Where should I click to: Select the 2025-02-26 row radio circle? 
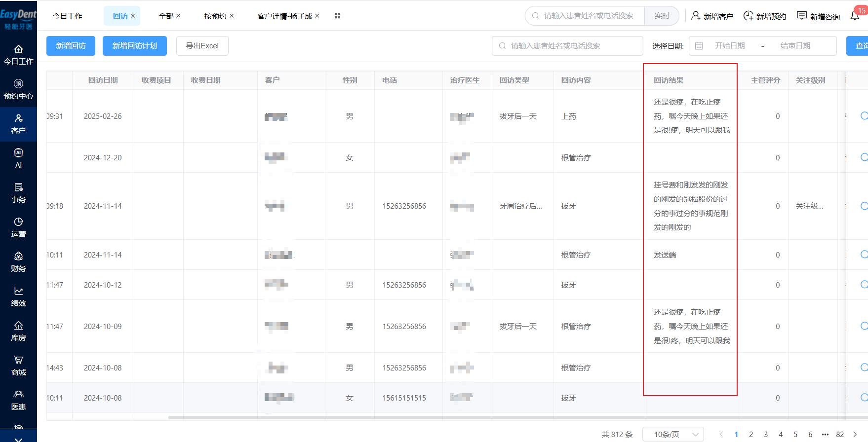coord(864,115)
